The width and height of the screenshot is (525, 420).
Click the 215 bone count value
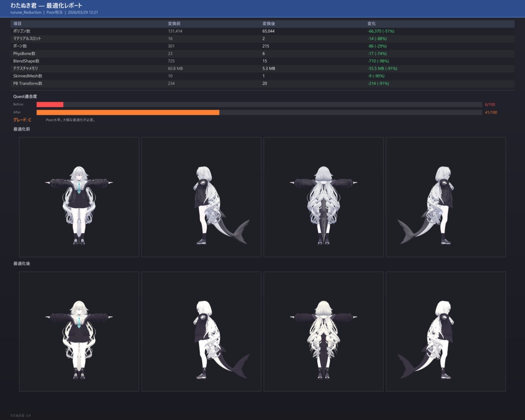tap(266, 46)
